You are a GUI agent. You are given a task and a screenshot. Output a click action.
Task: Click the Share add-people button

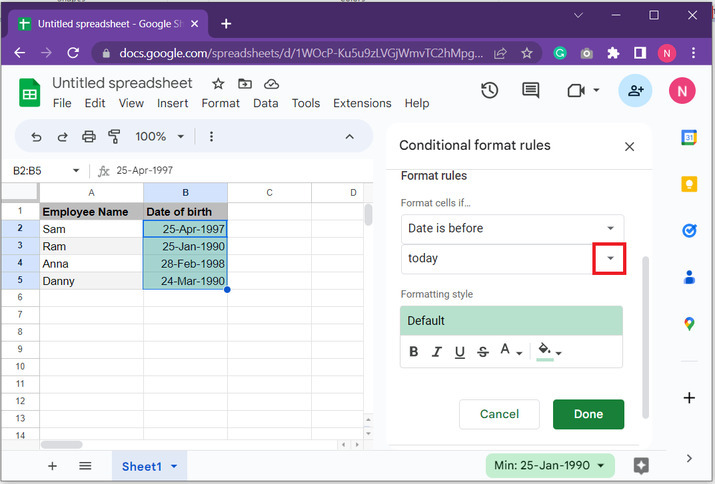[635, 90]
